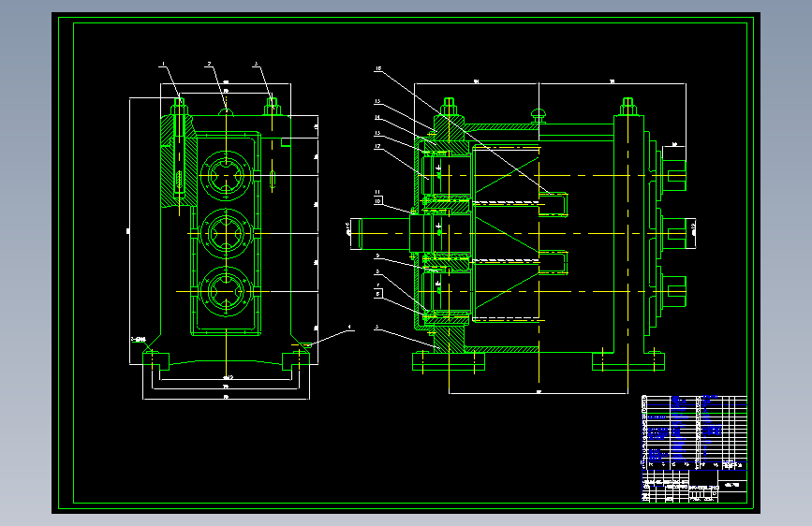Select the left top bolt in side view

[x=449, y=107]
